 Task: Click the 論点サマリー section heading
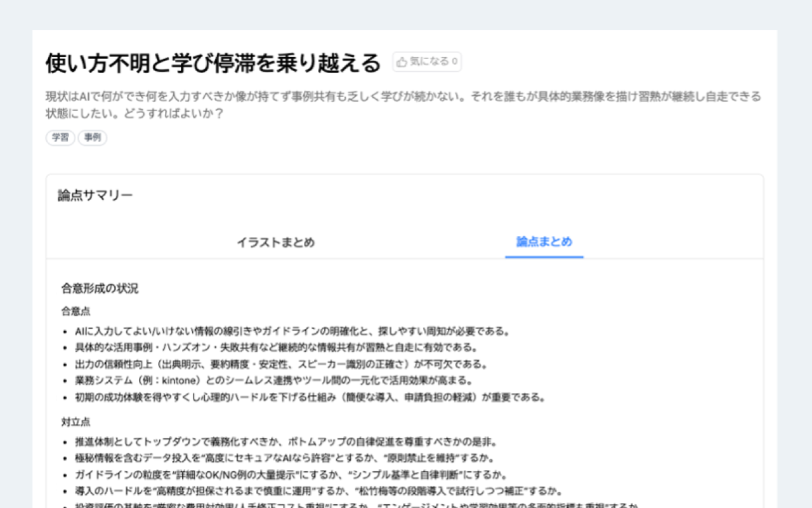point(96,196)
